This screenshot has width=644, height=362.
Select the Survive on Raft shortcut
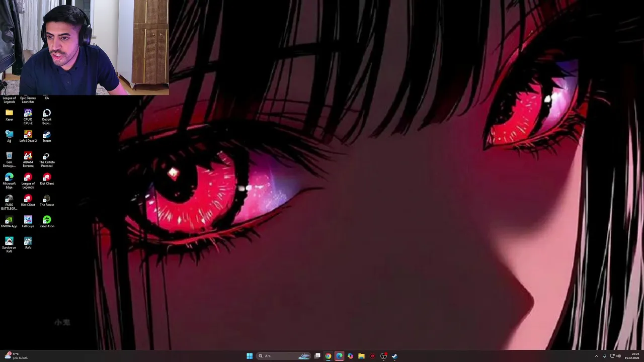pyautogui.click(x=9, y=245)
